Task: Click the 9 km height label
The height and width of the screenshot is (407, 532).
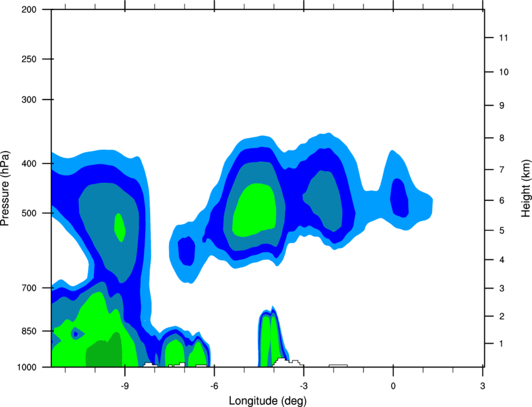Action: pos(502,106)
